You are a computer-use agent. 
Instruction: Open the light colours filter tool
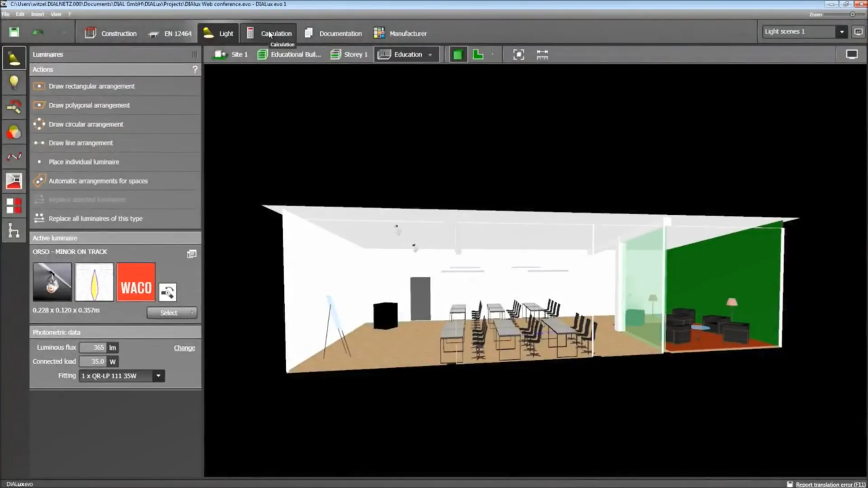tap(14, 132)
